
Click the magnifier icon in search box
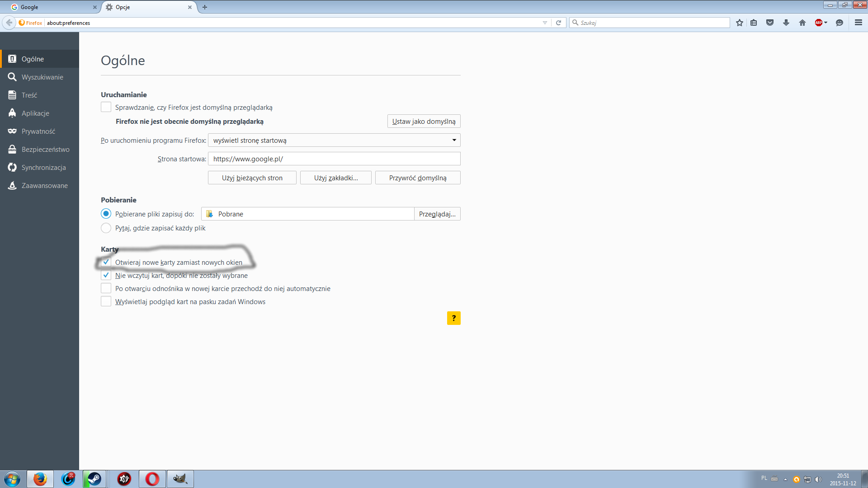point(576,23)
